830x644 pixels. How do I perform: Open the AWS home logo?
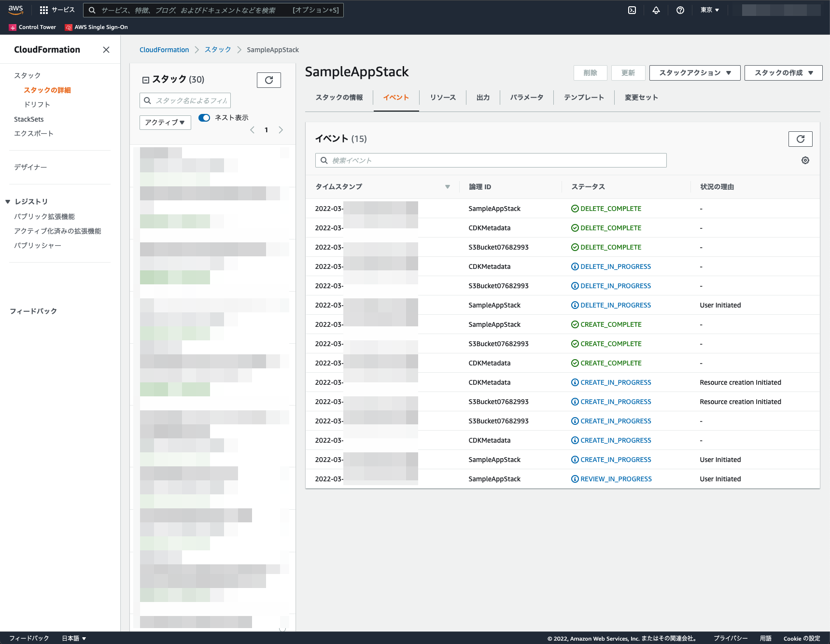pyautogui.click(x=15, y=10)
